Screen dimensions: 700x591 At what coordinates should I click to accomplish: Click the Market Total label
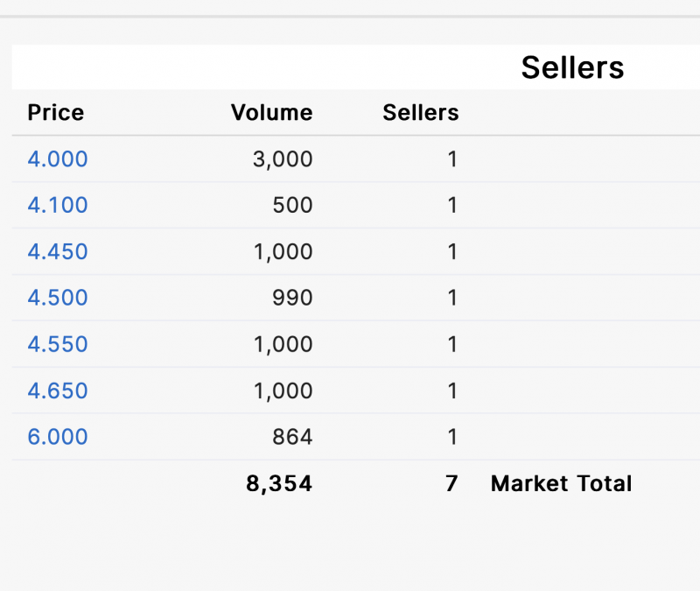(x=561, y=483)
